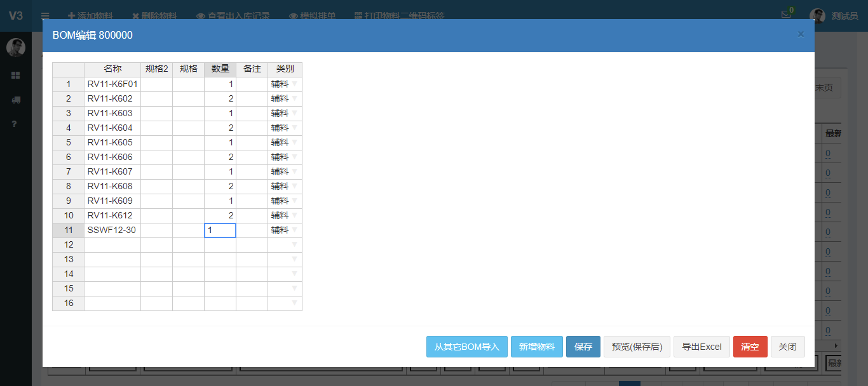
Task: Click the 保存 button
Action: [x=583, y=347]
